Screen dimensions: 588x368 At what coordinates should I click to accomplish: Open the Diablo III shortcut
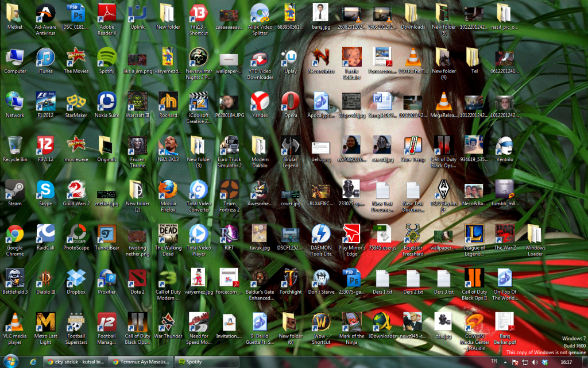point(45,278)
